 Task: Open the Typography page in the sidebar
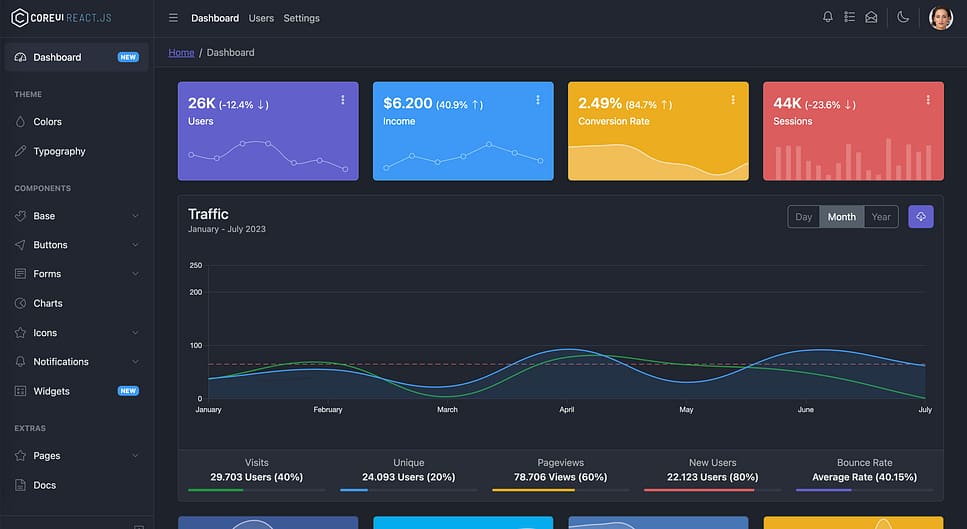click(x=59, y=151)
